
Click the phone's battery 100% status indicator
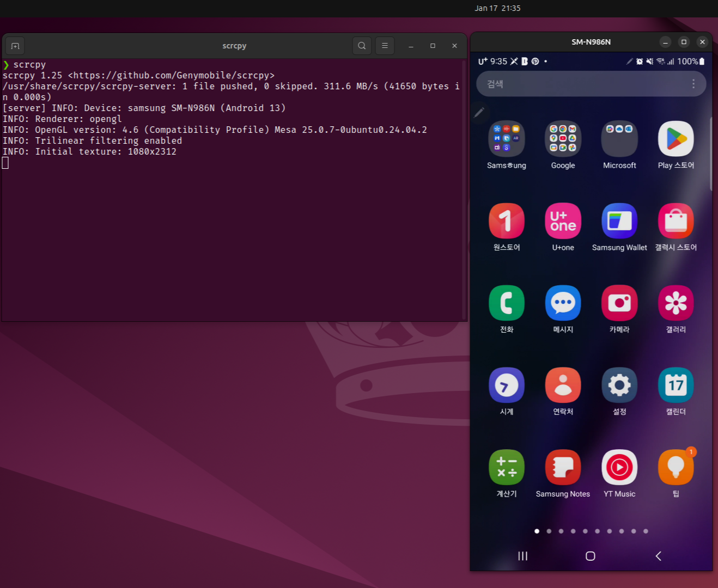point(691,62)
